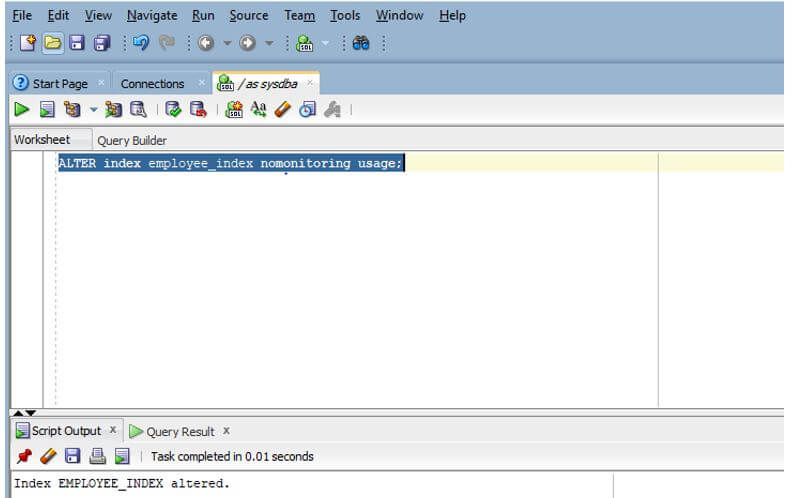
Task: Click the Explain Plan icon
Action: point(72,109)
